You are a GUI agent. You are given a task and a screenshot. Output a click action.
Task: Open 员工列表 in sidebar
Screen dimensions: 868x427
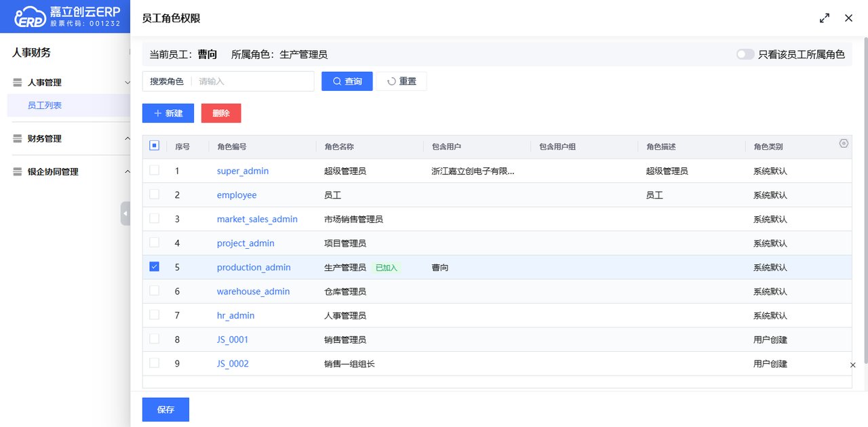click(x=45, y=105)
